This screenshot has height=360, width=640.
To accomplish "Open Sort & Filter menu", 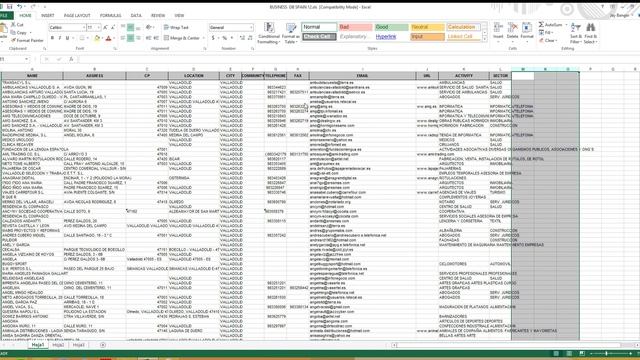I will click(576, 33).
